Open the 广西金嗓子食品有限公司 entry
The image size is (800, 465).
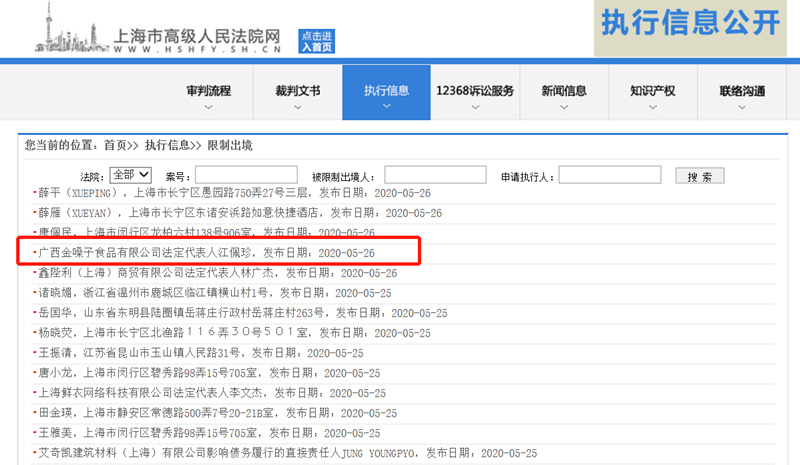tap(207, 253)
